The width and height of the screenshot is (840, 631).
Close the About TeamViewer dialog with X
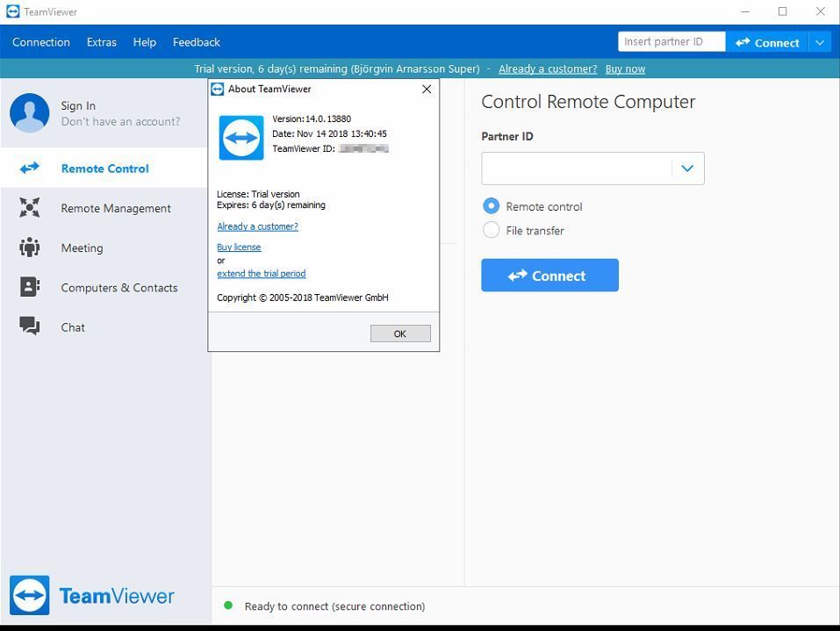(x=427, y=89)
